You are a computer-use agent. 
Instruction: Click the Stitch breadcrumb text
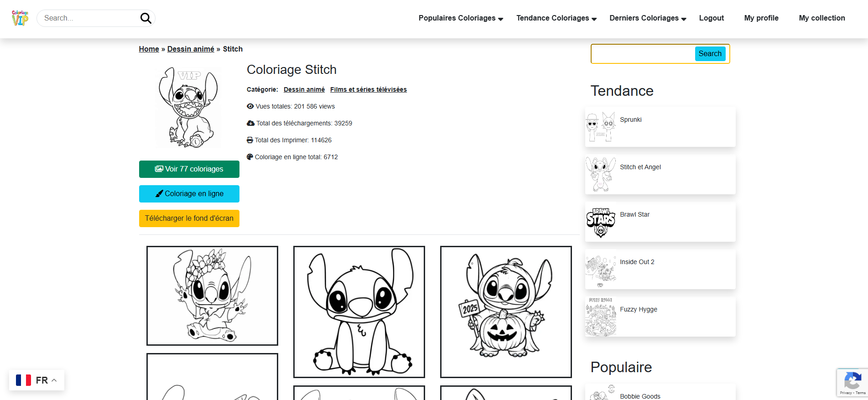tap(233, 49)
